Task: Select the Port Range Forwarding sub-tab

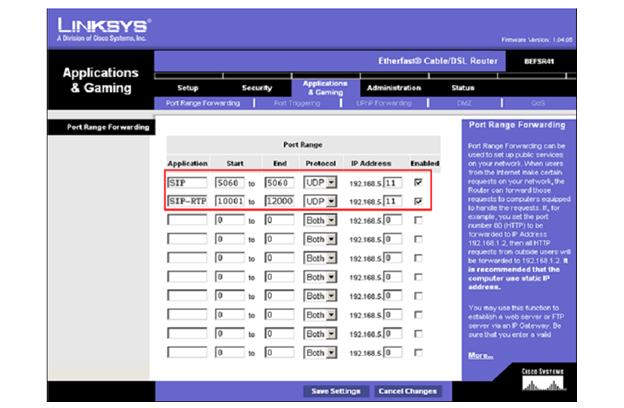Action: coord(203,103)
